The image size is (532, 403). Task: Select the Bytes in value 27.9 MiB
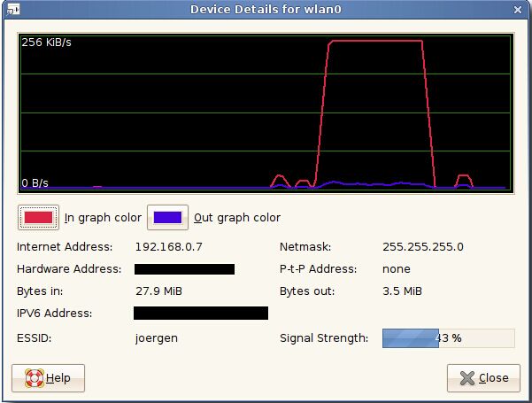click(x=158, y=291)
